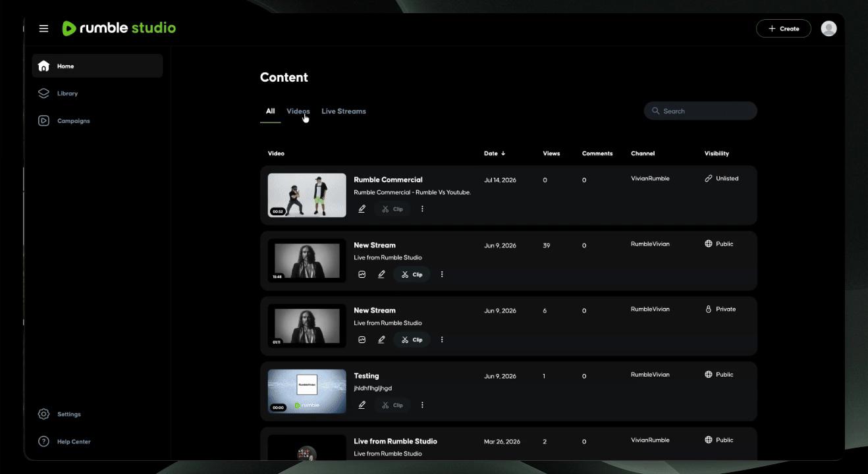Image resolution: width=868 pixels, height=474 pixels.
Task: Clip the public New Stream video
Action: 412,275
